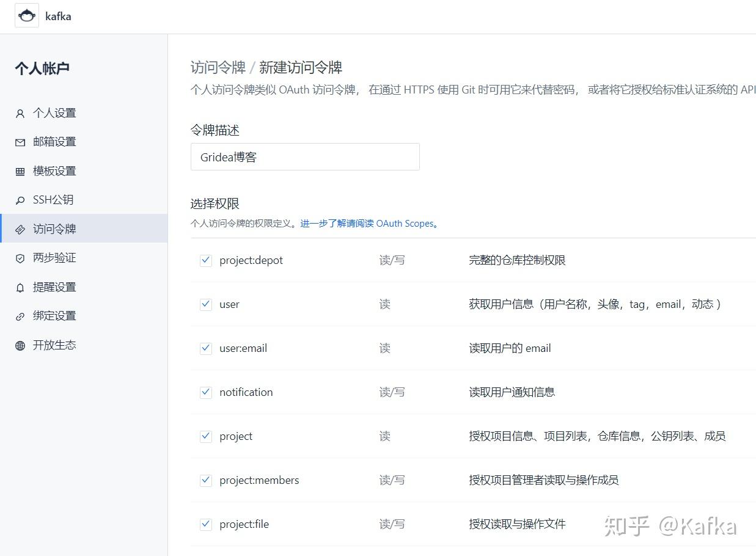This screenshot has width=756, height=556.
Task: Click the envelope icon for 邮箱设置
Action: tap(21, 142)
